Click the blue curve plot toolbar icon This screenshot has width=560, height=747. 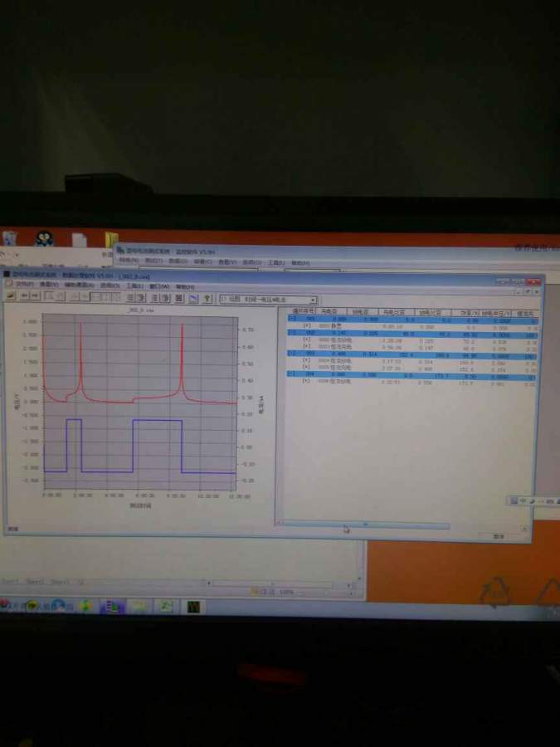[193, 298]
